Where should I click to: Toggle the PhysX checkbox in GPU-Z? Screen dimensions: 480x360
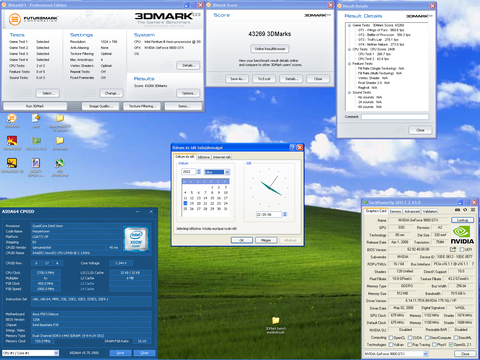pos(435,345)
